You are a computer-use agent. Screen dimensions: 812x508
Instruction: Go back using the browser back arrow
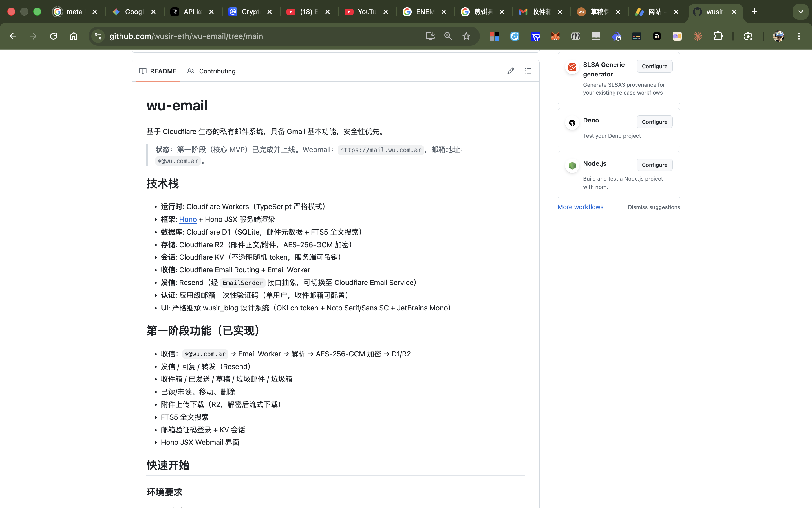tap(13, 36)
